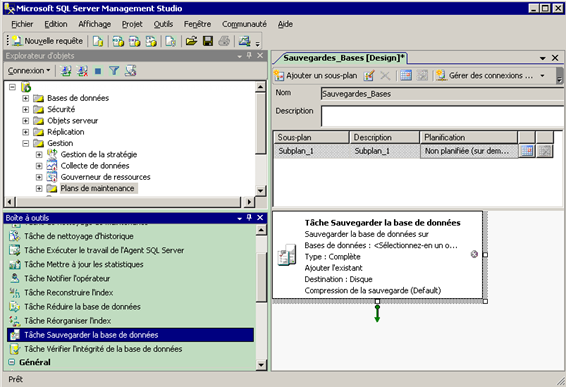This screenshot has height=387, width=566.
Task: Select Tâche Sauvegarder la base de données tool
Action: 130,335
